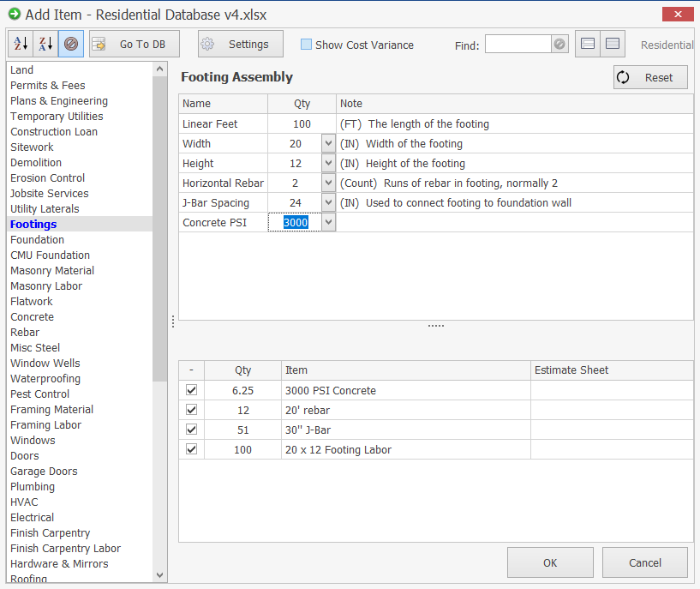Uncheck the 20 x 12 Footing Labor item
Image resolution: width=700 pixels, height=589 pixels.
click(192, 448)
